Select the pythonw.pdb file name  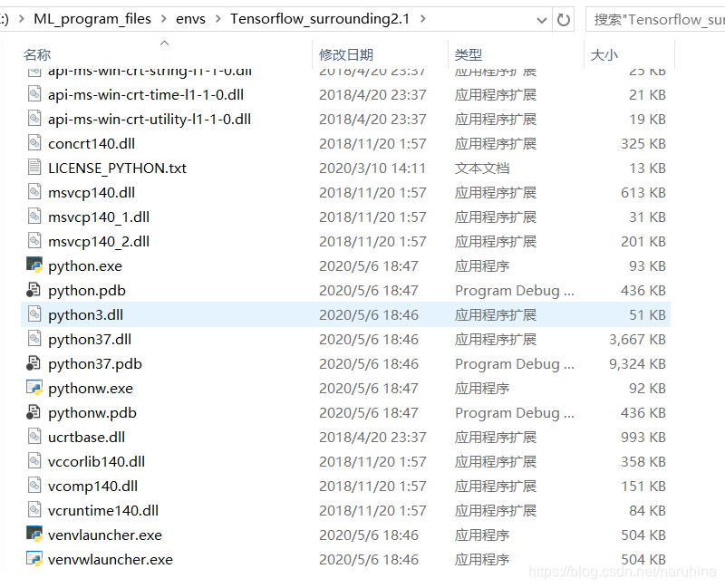(92, 413)
